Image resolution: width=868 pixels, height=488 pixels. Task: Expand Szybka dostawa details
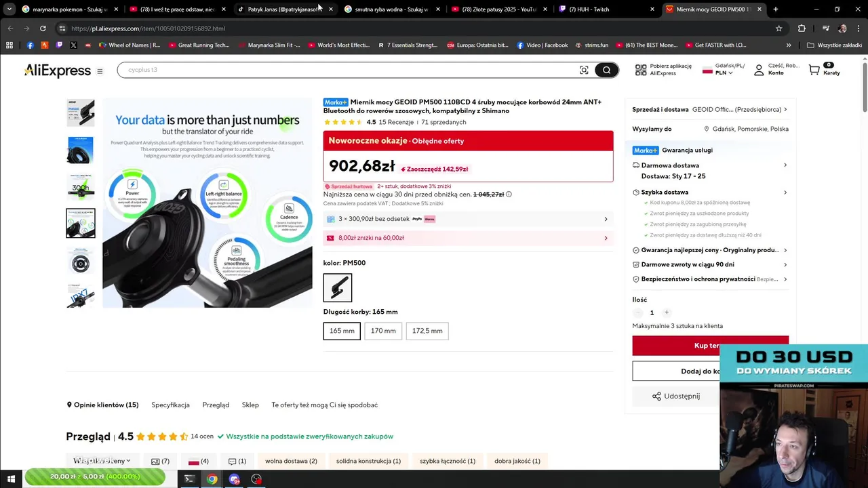tap(785, 192)
